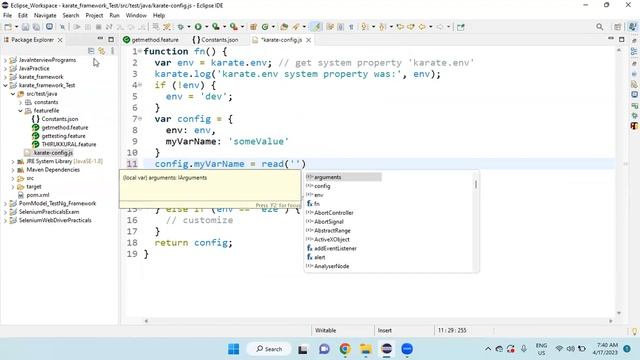This screenshot has width=640, height=360.
Task: Click the editor horizontal scrollbar
Action: point(378,321)
